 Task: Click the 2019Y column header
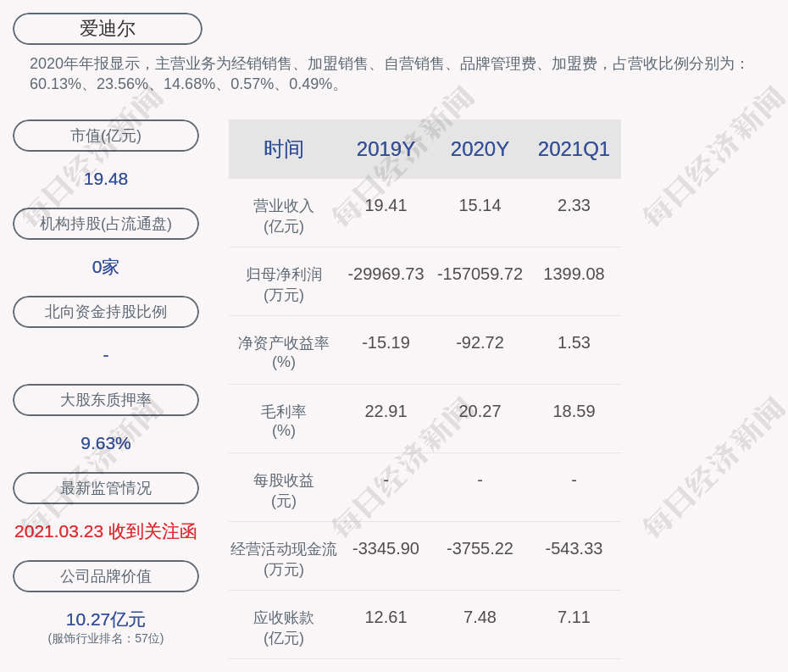click(x=386, y=149)
